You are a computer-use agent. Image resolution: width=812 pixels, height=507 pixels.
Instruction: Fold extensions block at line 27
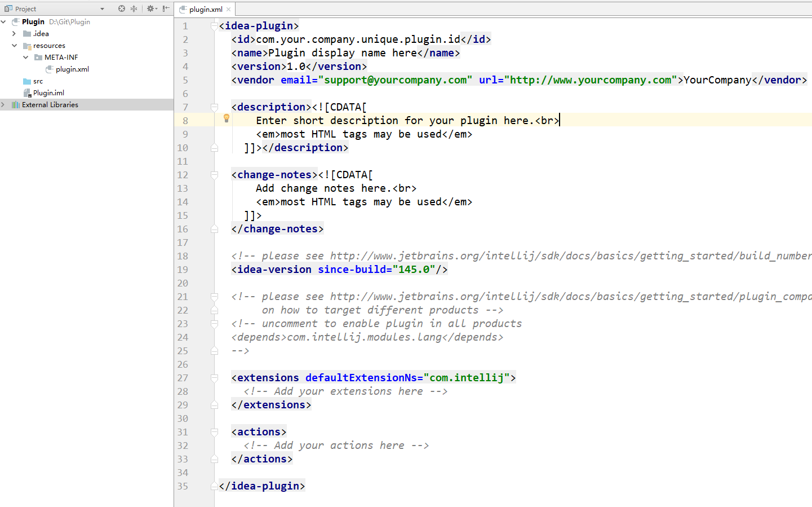[214, 378]
